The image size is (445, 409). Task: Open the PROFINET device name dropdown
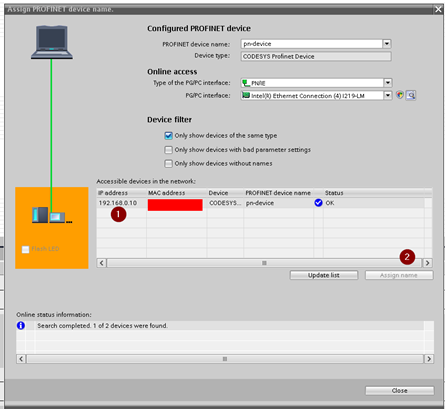pyautogui.click(x=387, y=44)
